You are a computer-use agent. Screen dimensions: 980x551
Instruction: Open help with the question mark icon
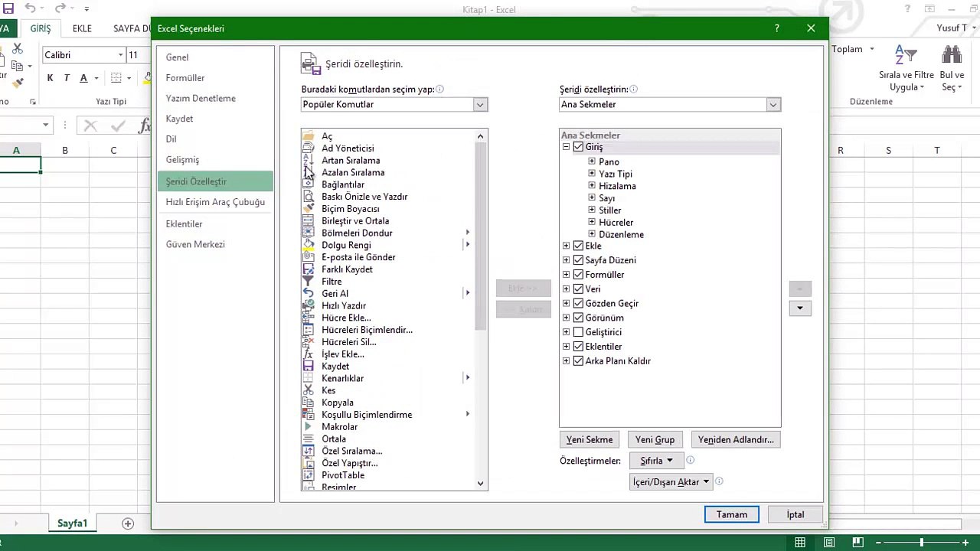click(x=777, y=28)
